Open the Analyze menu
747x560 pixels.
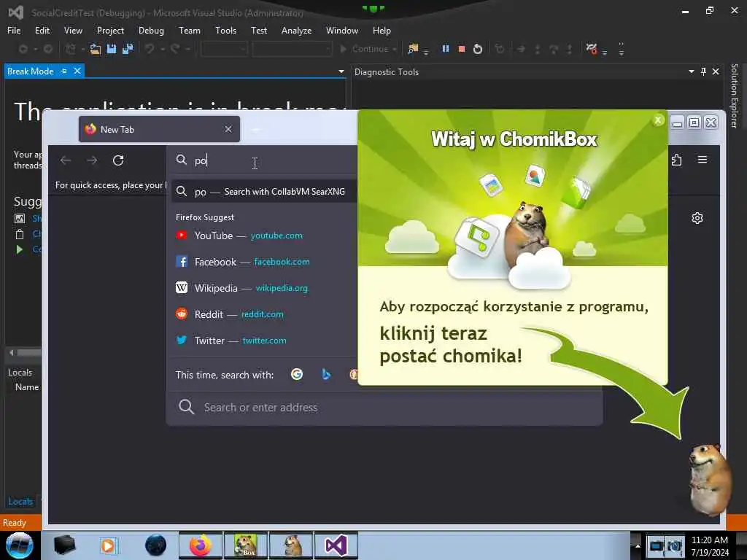[x=296, y=31]
